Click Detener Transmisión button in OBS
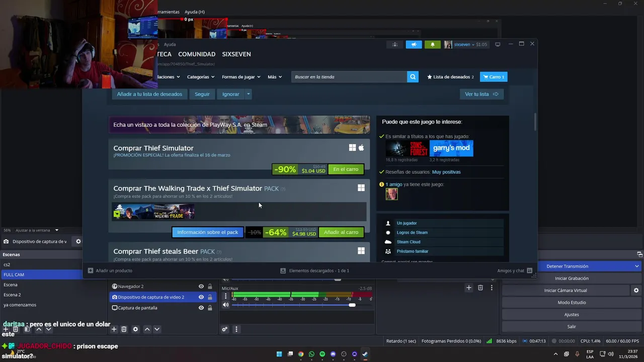The height and width of the screenshot is (362, 644). point(567,266)
